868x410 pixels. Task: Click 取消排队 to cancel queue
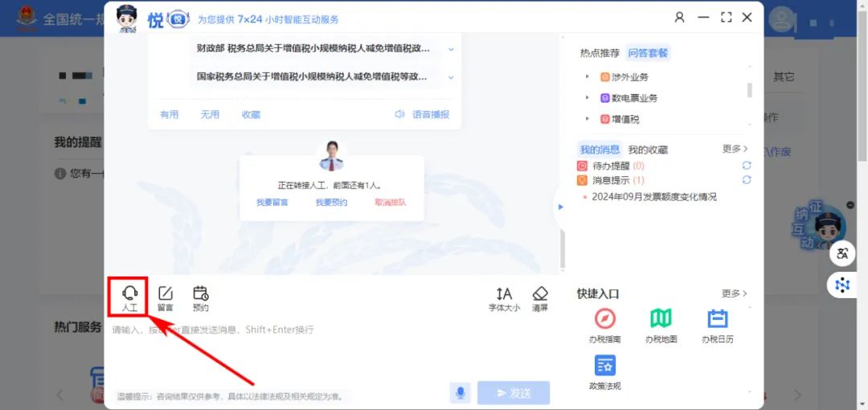coord(391,203)
